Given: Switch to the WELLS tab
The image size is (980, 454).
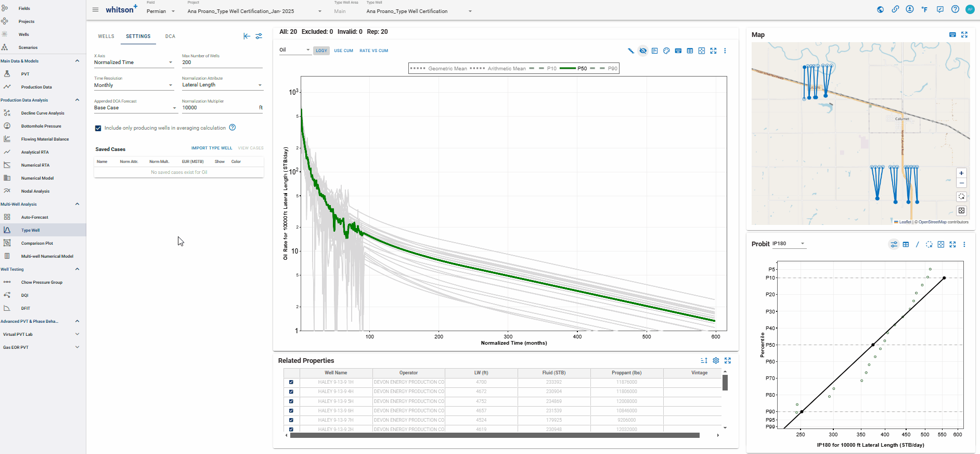Looking at the screenshot, I should click(106, 36).
